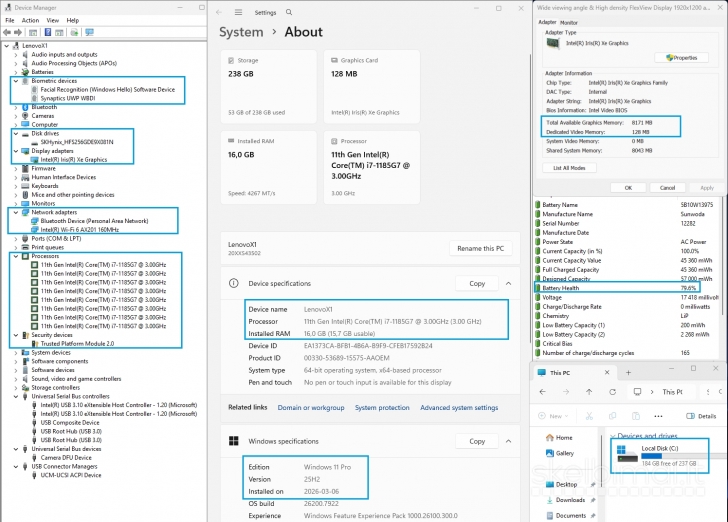This screenshot has height=522, width=728.
Task: Open Advanced system settings link
Action: pyautogui.click(x=459, y=408)
